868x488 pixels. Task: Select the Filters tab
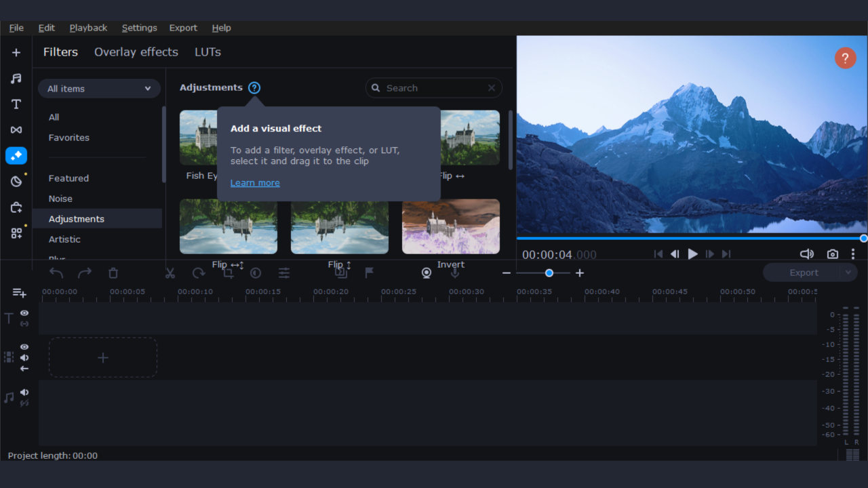point(60,52)
